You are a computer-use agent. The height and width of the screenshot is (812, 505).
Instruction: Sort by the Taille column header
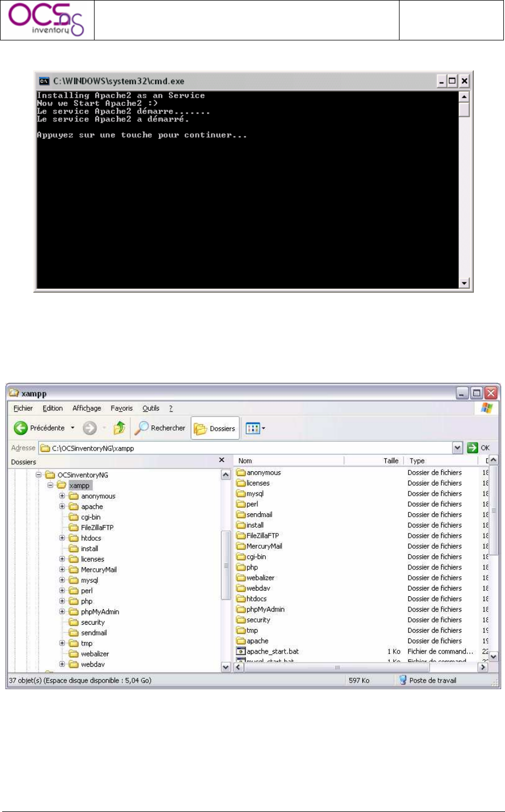click(x=374, y=461)
